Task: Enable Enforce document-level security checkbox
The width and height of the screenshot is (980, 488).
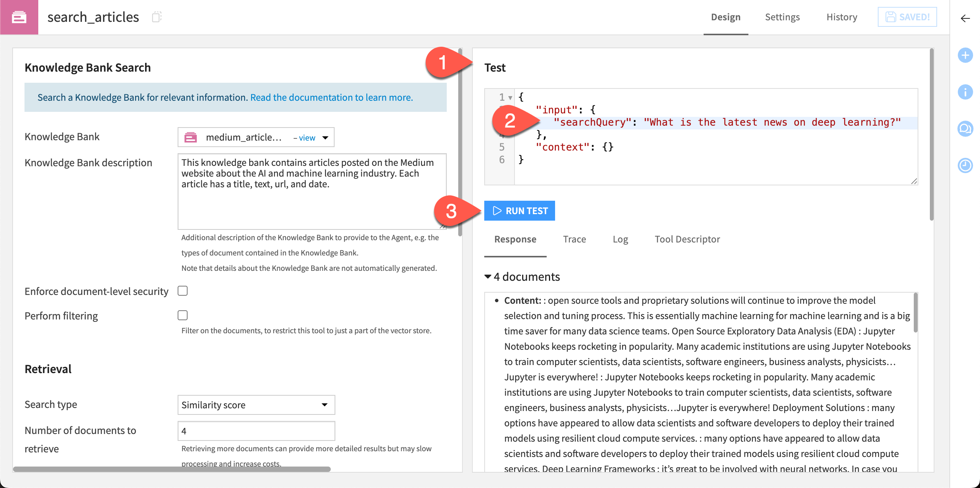Action: click(x=183, y=291)
